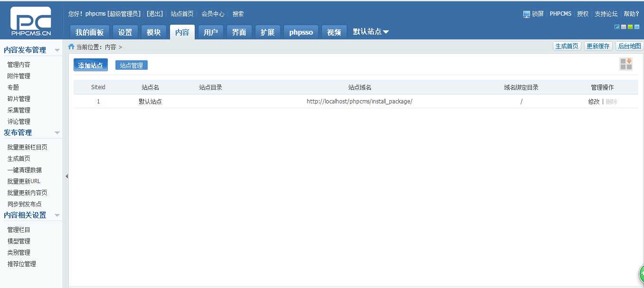Open sidebar 生成首页 item
This screenshot has height=288, width=644.
pos(19,159)
